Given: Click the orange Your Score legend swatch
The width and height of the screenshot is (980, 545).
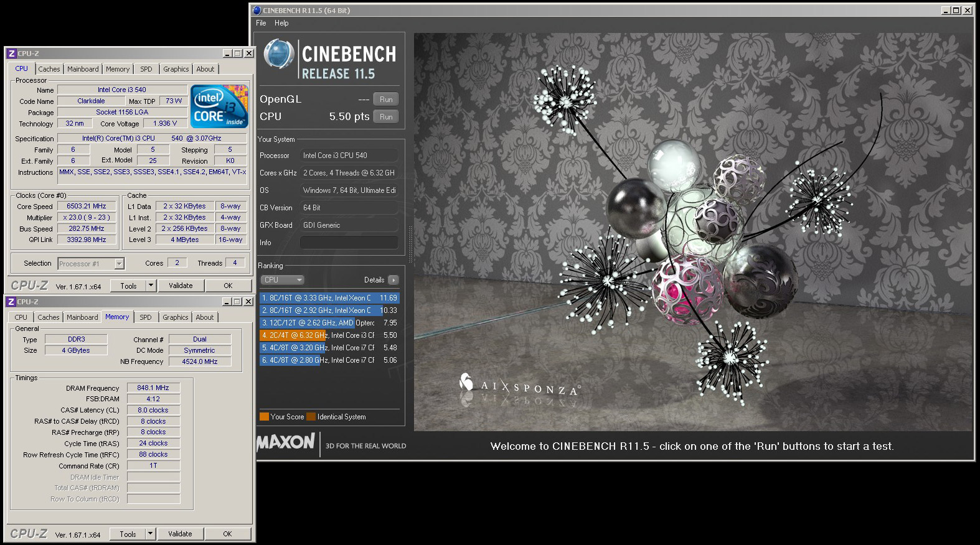Looking at the screenshot, I should [x=264, y=417].
